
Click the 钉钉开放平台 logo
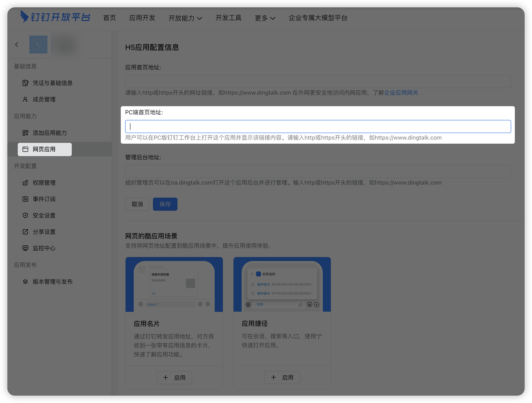click(55, 17)
